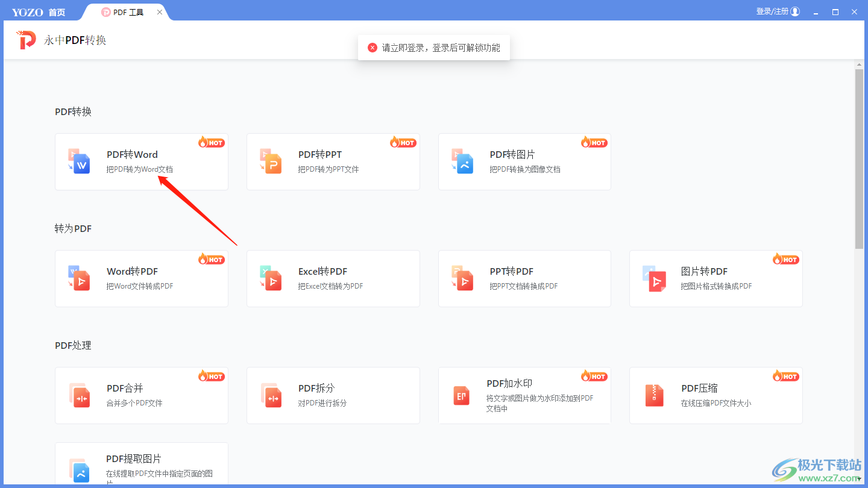This screenshot has height=488, width=868.
Task: Click the PDF转Word blue W icon
Action: click(x=79, y=161)
